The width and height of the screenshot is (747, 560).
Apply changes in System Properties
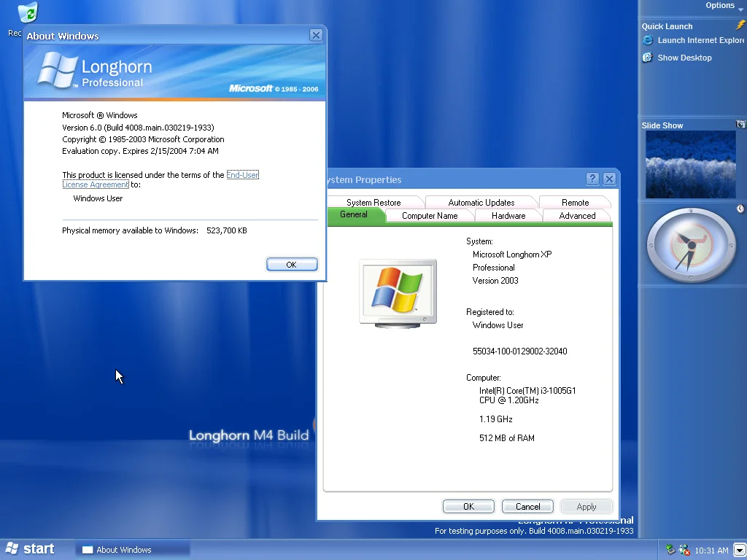click(587, 506)
